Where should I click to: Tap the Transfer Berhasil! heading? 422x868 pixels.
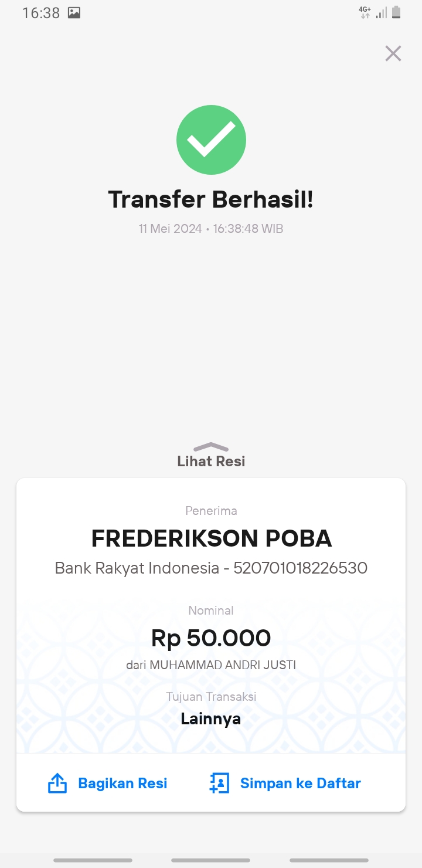coord(211,199)
